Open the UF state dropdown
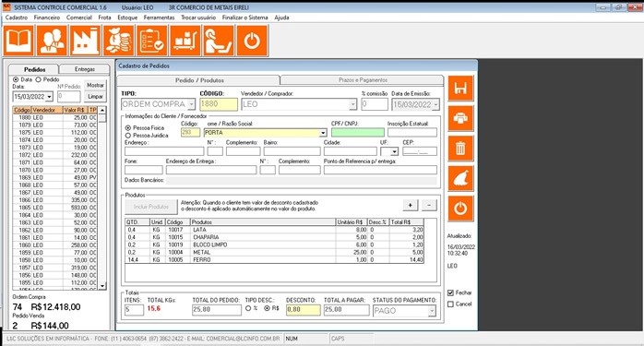This screenshot has height=346, width=644. 395,151
